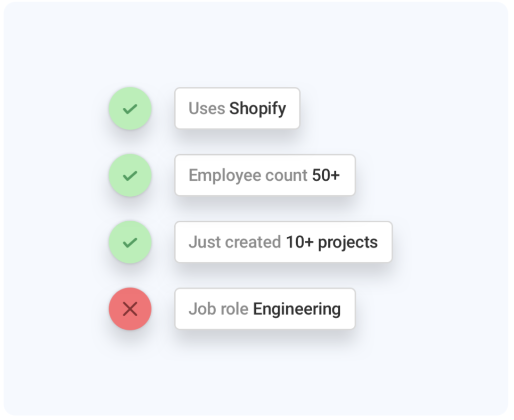
Task: Select the green checkmark beside Just created
Action: tap(130, 242)
